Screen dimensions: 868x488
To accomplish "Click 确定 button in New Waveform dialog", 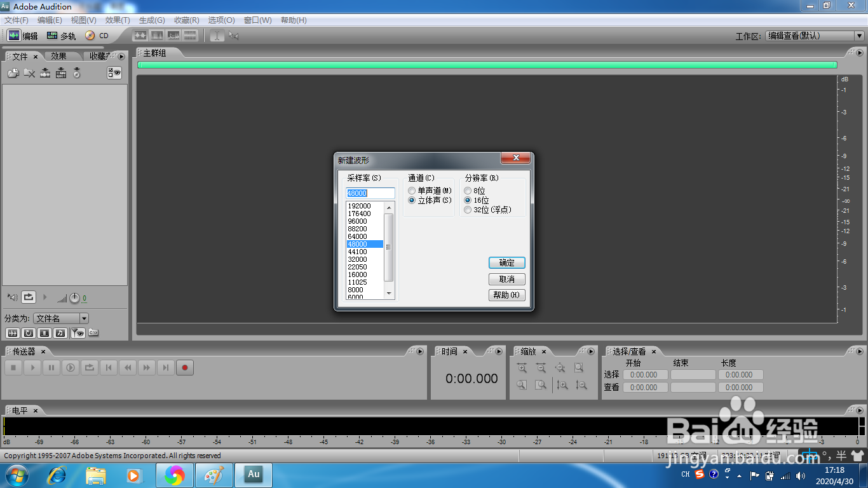I will point(507,262).
